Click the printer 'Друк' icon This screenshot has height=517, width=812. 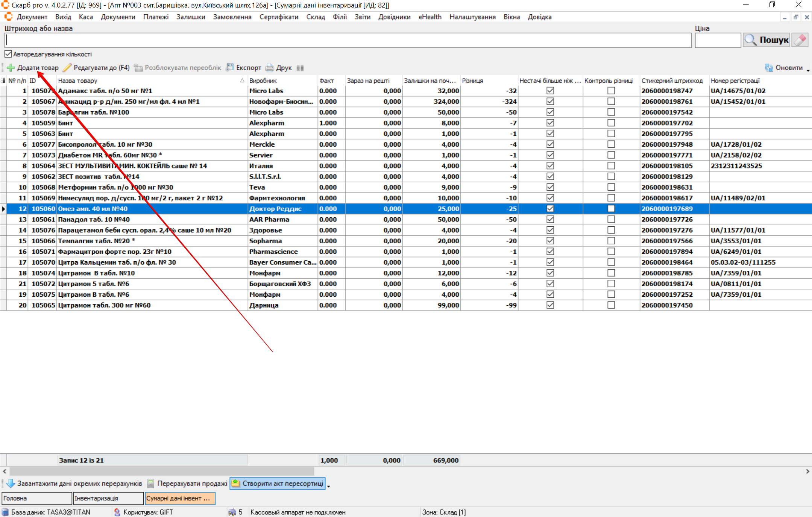270,68
